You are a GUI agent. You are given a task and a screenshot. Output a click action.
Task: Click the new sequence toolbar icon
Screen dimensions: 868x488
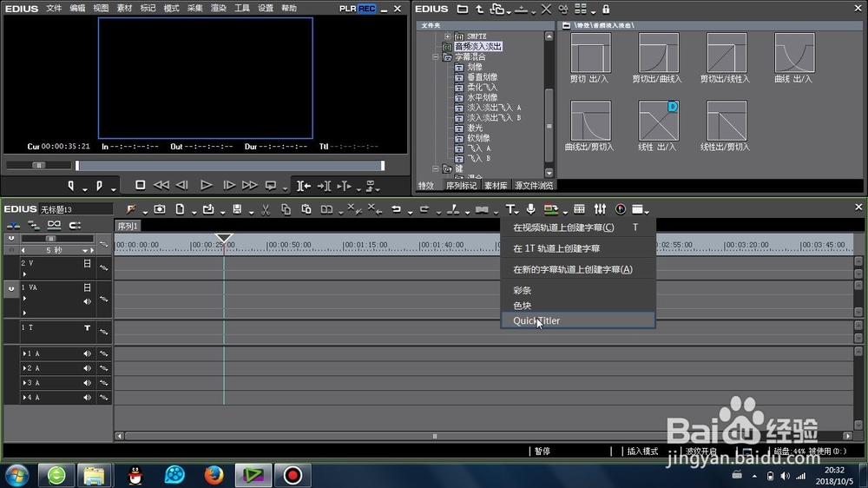tap(180, 208)
